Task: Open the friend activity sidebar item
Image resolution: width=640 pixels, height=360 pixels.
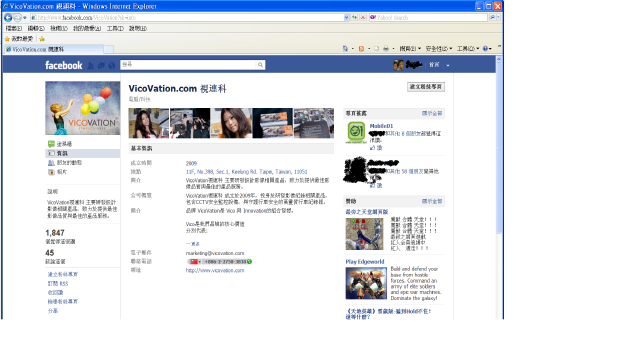Action: point(65,162)
